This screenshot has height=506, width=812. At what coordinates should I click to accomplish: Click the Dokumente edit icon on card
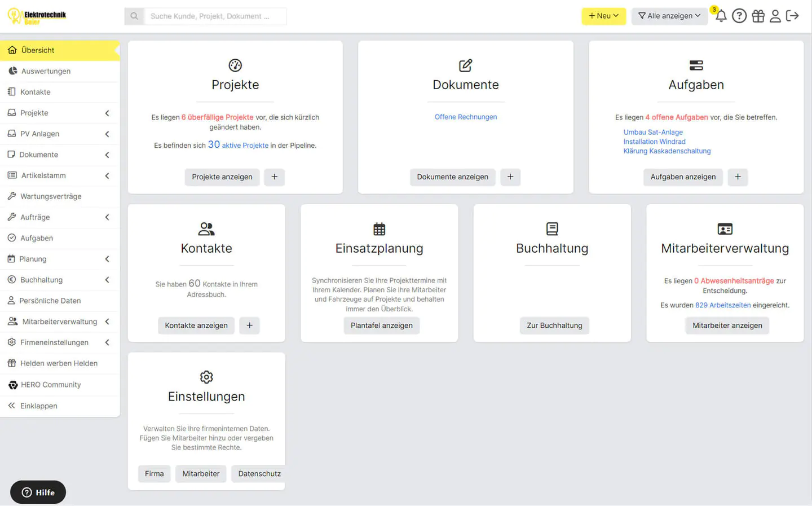click(466, 65)
